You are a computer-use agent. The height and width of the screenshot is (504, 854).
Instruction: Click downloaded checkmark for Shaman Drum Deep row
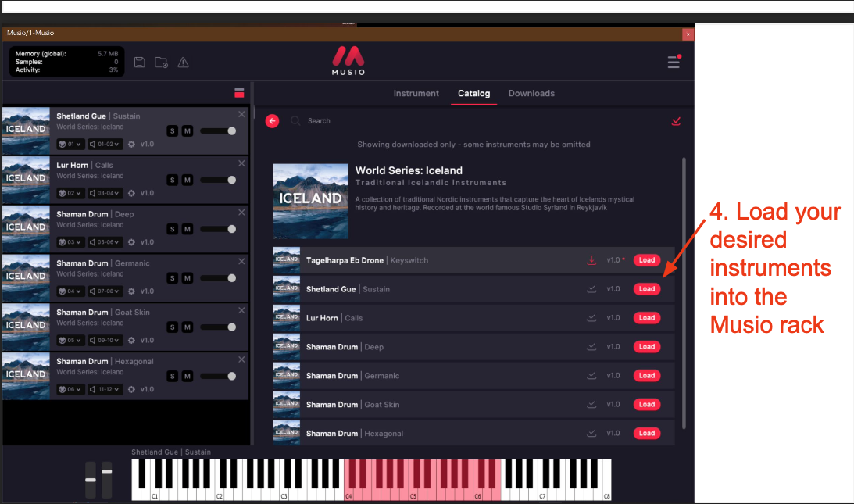(591, 346)
